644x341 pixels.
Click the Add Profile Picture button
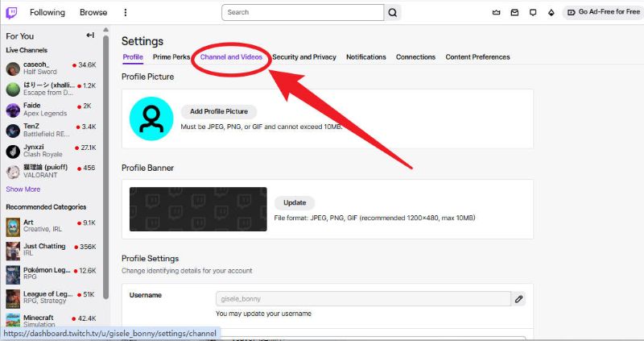tap(218, 111)
